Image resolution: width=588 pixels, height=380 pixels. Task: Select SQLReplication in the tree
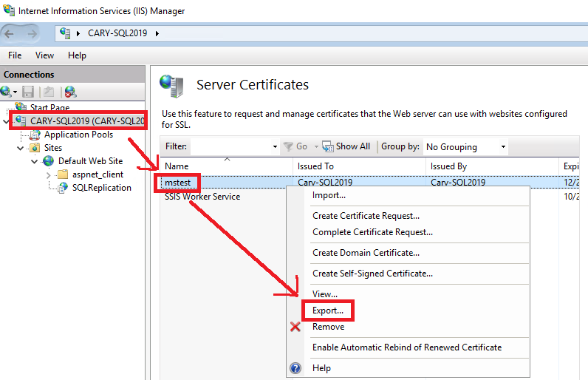[102, 188]
